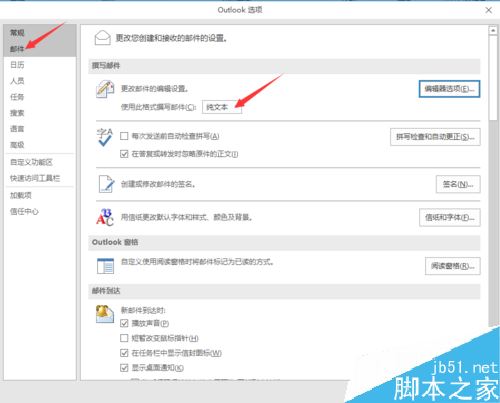Toggle 在任务栏中显示信封图标 checkbox

[124, 353]
